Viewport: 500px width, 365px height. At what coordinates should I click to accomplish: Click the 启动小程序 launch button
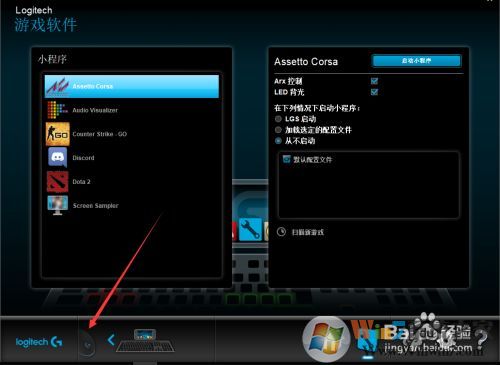click(417, 61)
